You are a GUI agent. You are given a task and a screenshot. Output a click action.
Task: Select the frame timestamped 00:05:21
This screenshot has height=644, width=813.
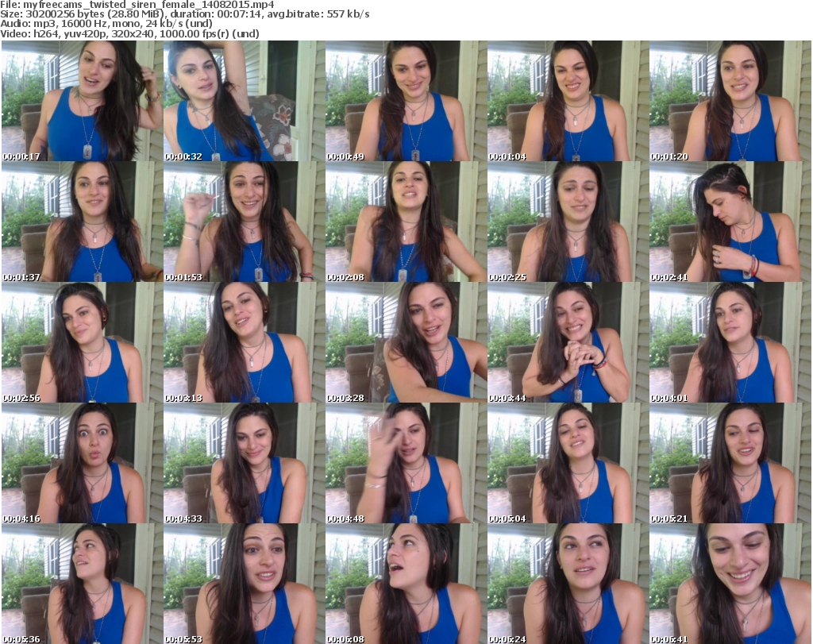(x=730, y=463)
